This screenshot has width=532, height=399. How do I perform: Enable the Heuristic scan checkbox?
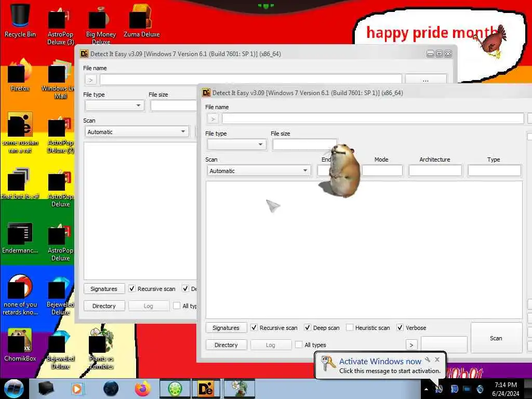pos(350,328)
